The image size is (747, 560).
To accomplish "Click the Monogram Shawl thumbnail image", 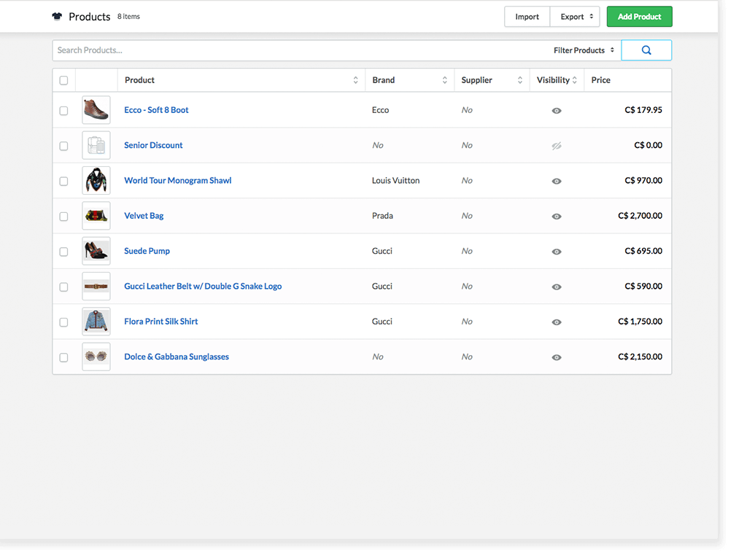I will click(x=96, y=181).
